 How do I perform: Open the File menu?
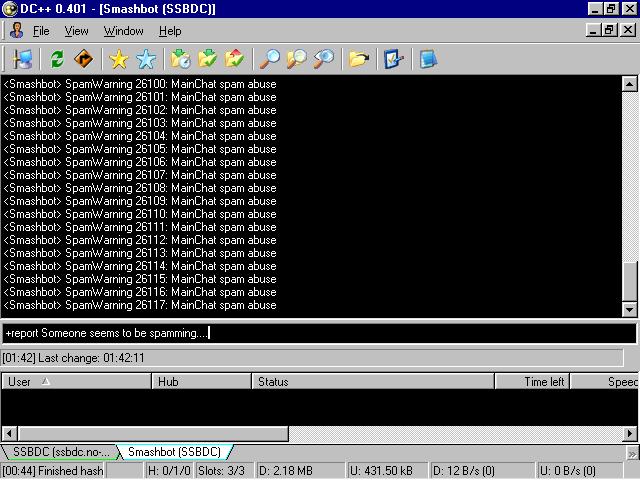tap(41, 31)
